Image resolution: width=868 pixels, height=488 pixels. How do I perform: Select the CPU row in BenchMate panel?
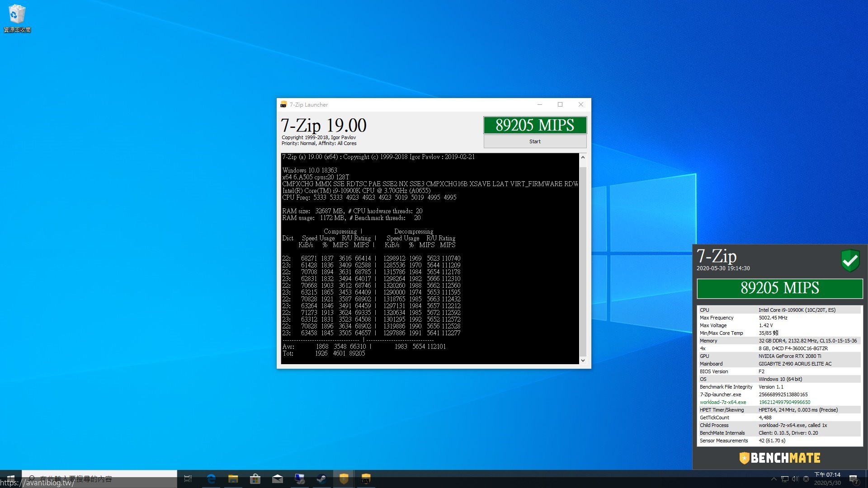(x=780, y=310)
